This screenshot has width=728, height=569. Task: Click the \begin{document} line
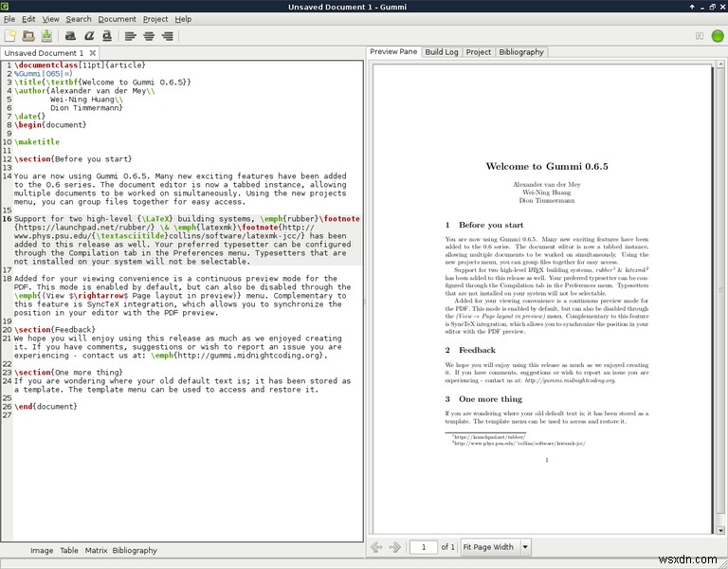point(50,125)
